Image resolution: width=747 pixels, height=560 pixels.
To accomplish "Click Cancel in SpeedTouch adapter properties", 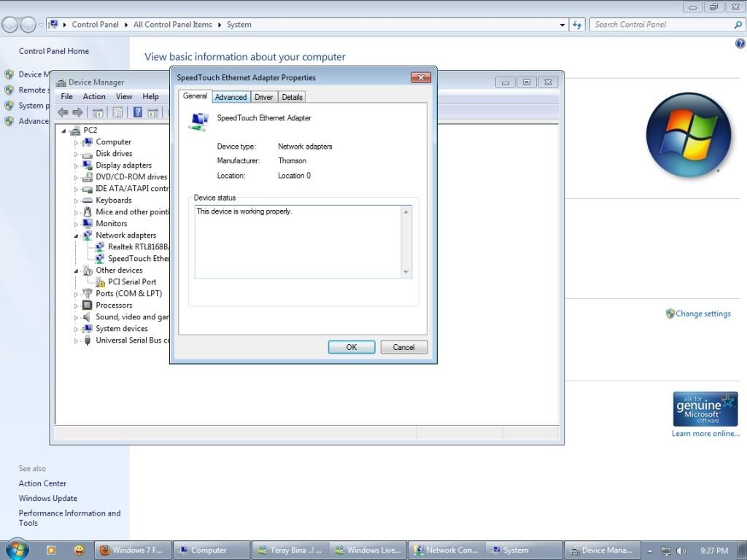I will click(403, 347).
